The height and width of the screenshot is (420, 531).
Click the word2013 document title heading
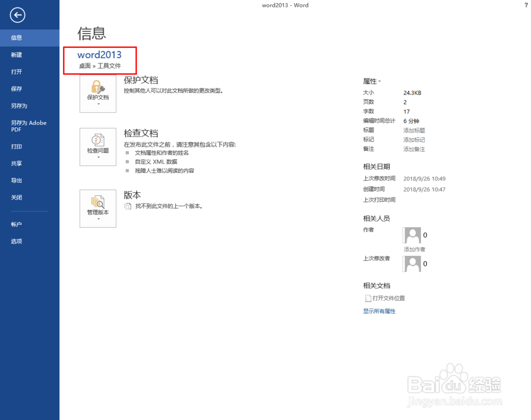pos(100,54)
